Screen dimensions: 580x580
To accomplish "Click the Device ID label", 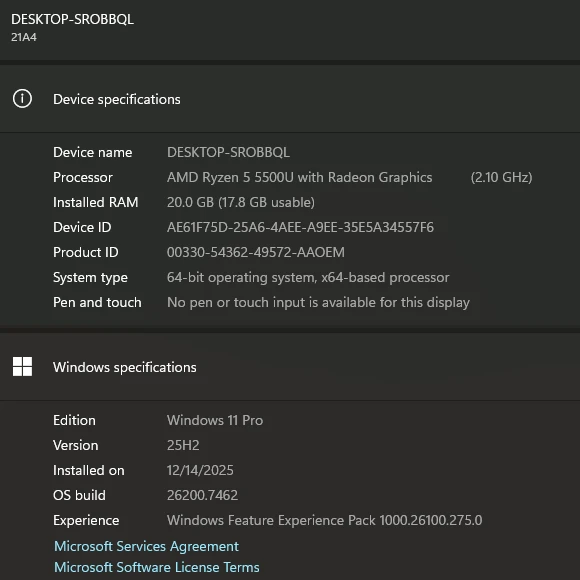I will pos(82,227).
